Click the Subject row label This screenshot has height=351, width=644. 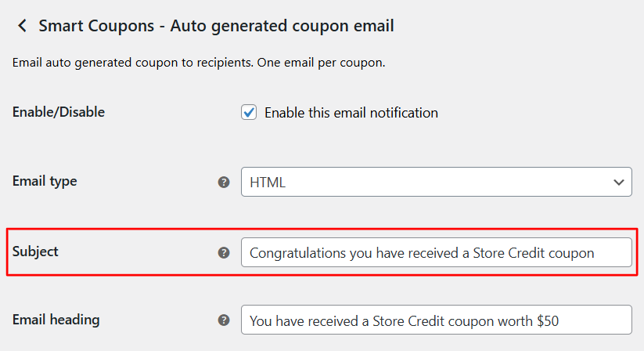35,251
